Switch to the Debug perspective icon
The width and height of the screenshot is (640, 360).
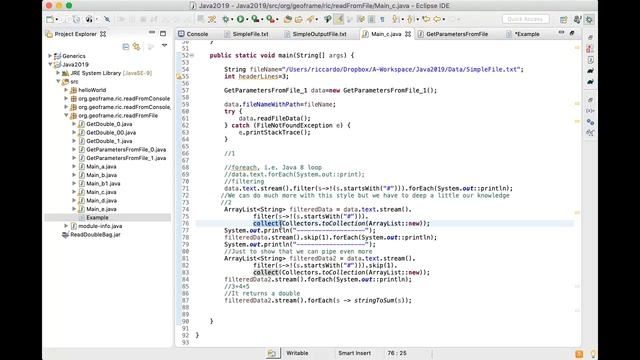coord(589,19)
